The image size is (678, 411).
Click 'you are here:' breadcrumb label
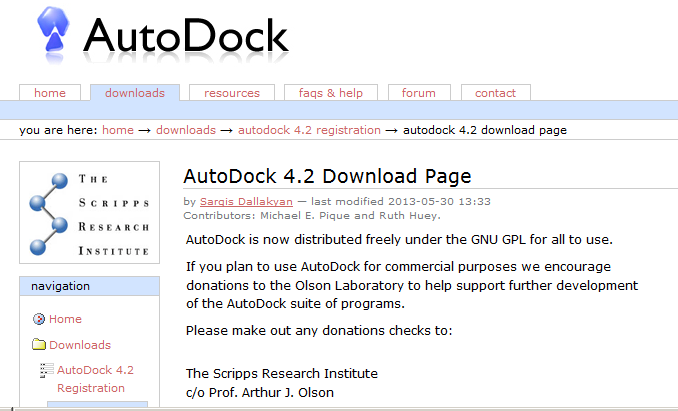(58, 130)
